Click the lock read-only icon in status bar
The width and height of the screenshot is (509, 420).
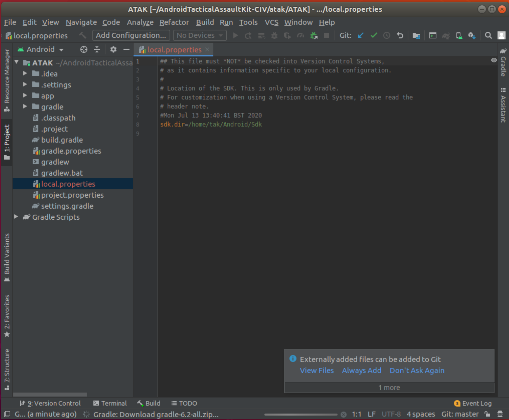[x=487, y=414]
